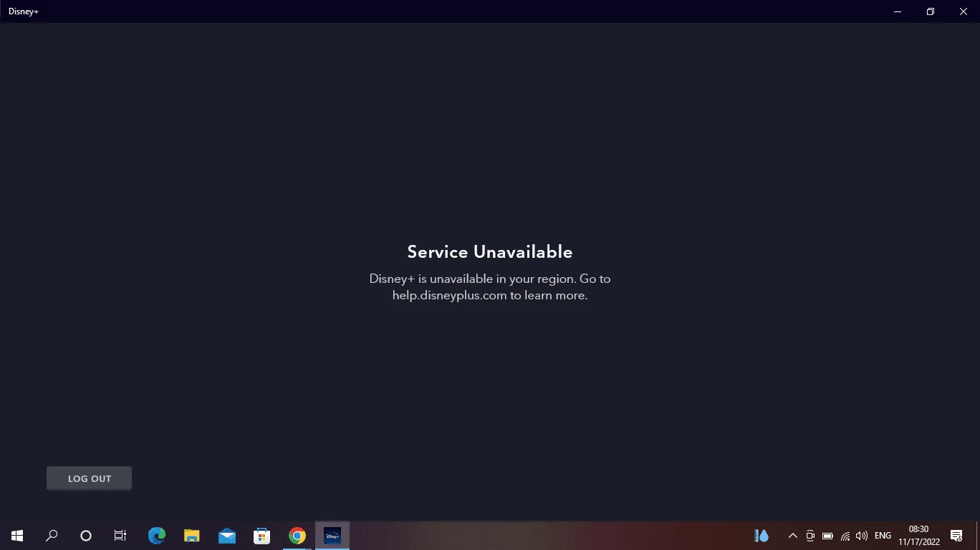980x550 pixels.
Task: Click the Meet Now camera icon
Action: (x=810, y=536)
